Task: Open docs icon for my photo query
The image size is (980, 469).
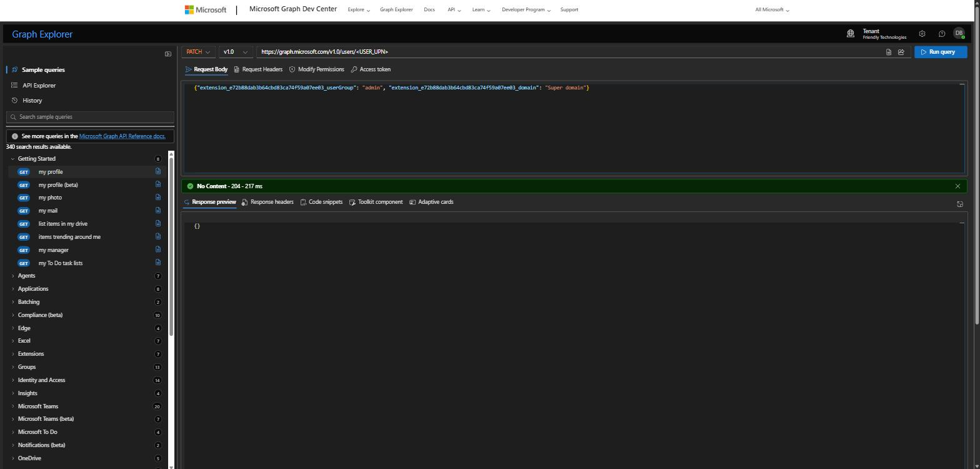Action: point(158,198)
